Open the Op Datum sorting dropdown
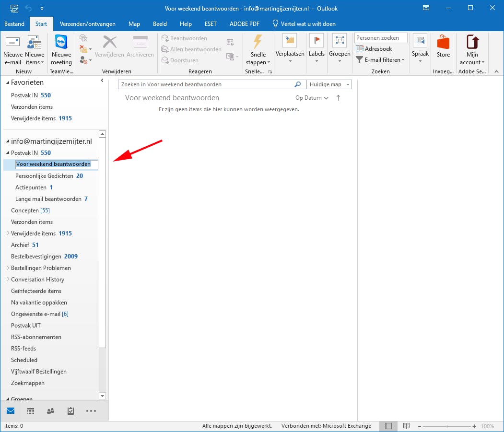This screenshot has height=432, width=504. (311, 98)
